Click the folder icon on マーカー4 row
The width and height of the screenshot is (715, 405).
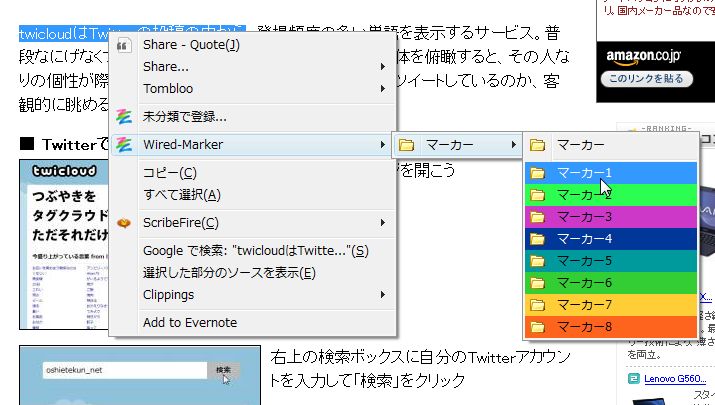(x=538, y=239)
